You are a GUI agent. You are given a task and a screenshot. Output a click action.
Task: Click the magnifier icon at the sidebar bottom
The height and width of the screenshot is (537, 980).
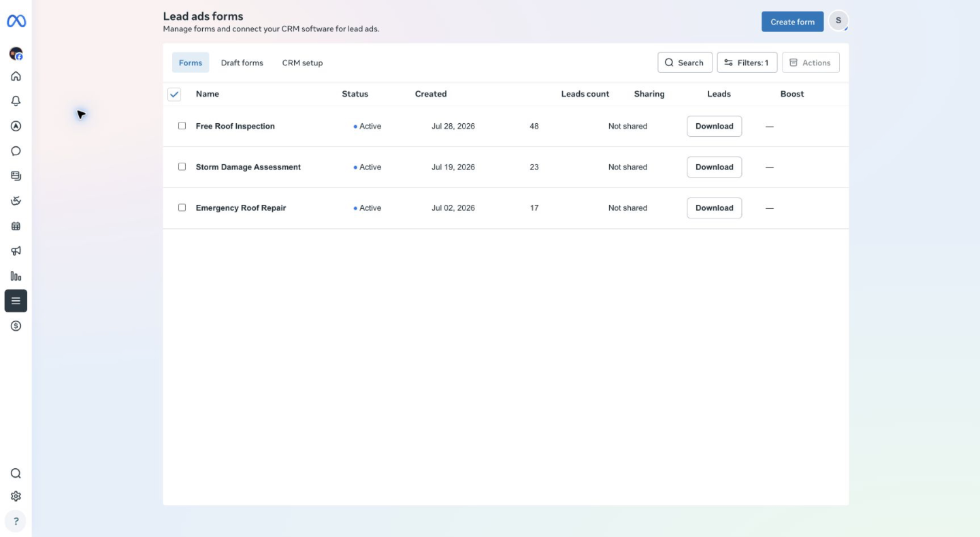tap(16, 474)
